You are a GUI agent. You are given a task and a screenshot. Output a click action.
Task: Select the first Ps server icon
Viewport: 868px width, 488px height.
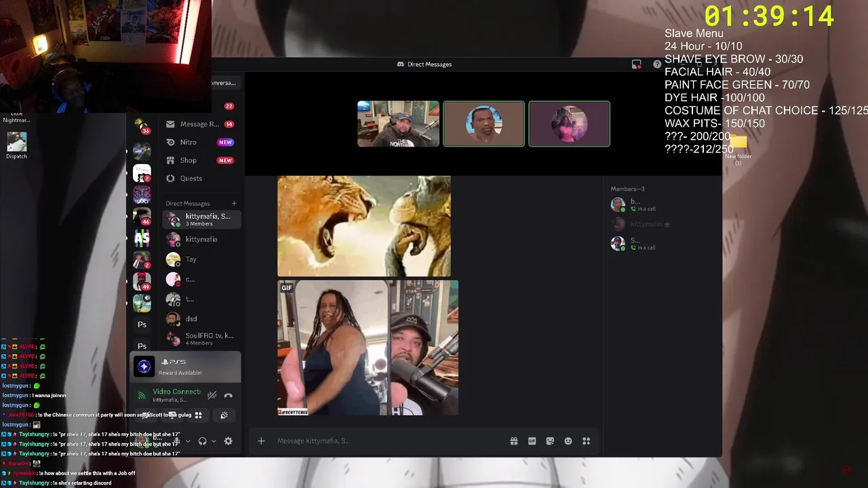click(x=142, y=325)
